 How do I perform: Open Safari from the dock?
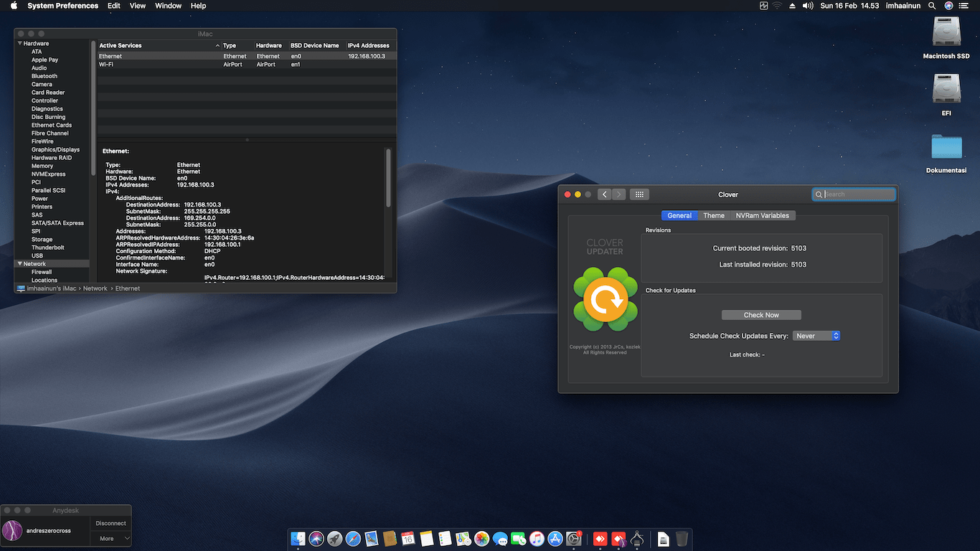click(353, 539)
